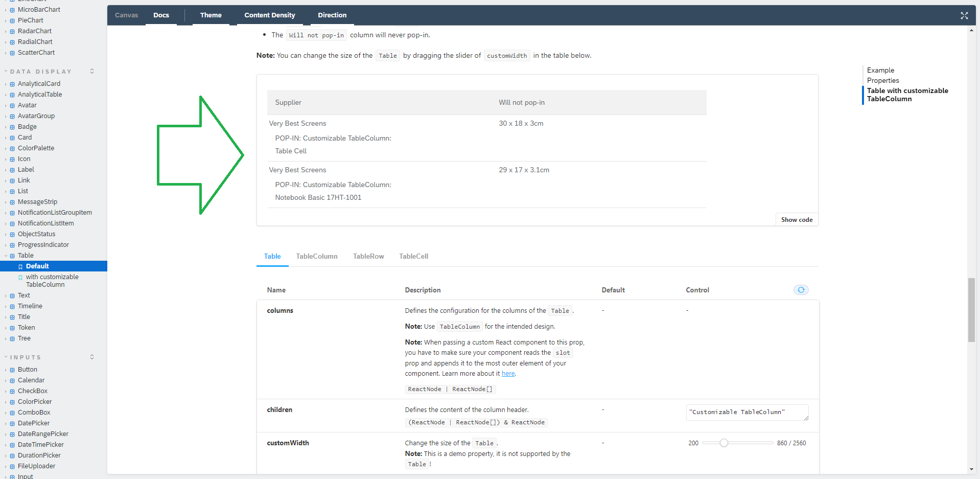
Task: Click the bookmark icon beside Default story
Action: click(x=21, y=266)
